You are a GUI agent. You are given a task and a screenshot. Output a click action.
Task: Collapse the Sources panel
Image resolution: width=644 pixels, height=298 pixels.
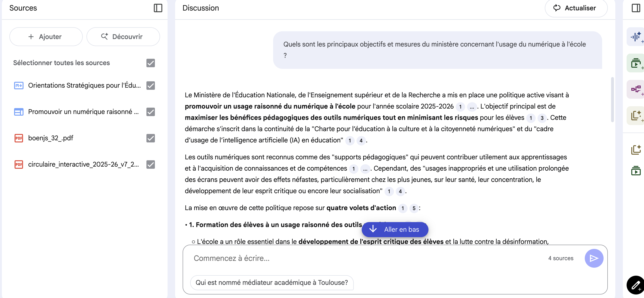pyautogui.click(x=158, y=8)
